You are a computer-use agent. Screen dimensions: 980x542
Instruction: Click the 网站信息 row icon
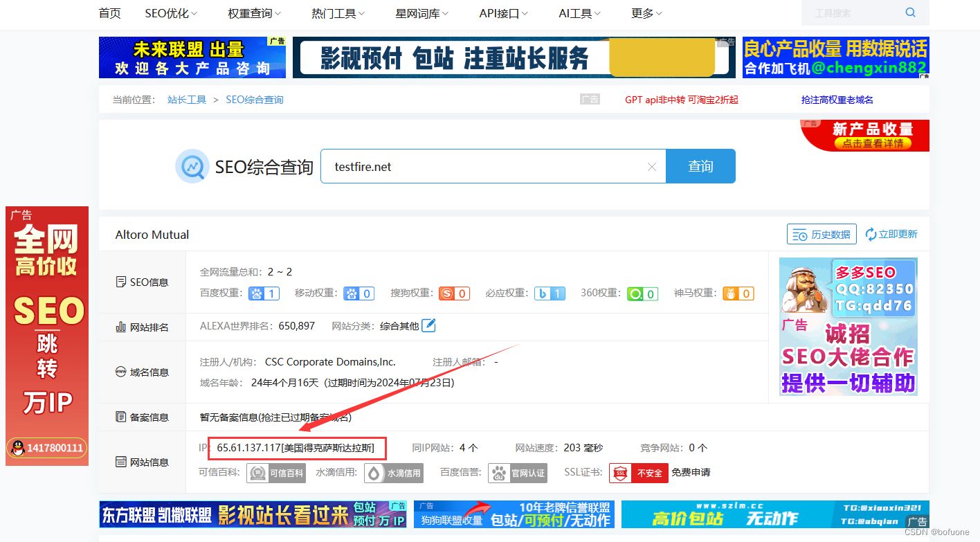(x=120, y=462)
